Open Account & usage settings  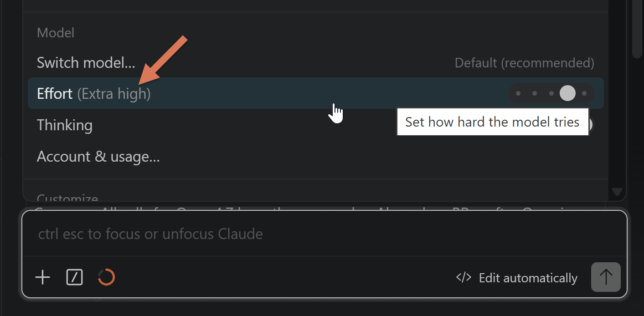click(98, 156)
